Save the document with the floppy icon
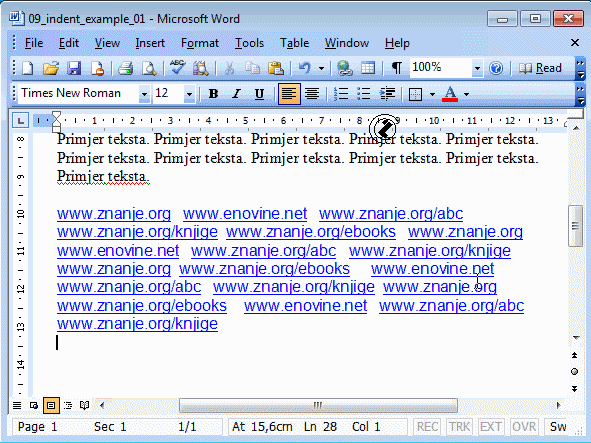Image resolution: width=591 pixels, height=443 pixels. [x=74, y=68]
